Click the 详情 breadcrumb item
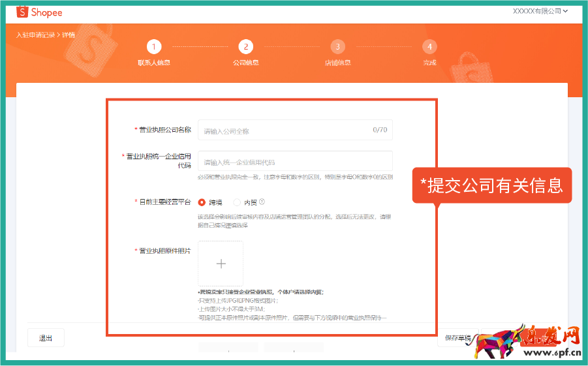 [69, 35]
